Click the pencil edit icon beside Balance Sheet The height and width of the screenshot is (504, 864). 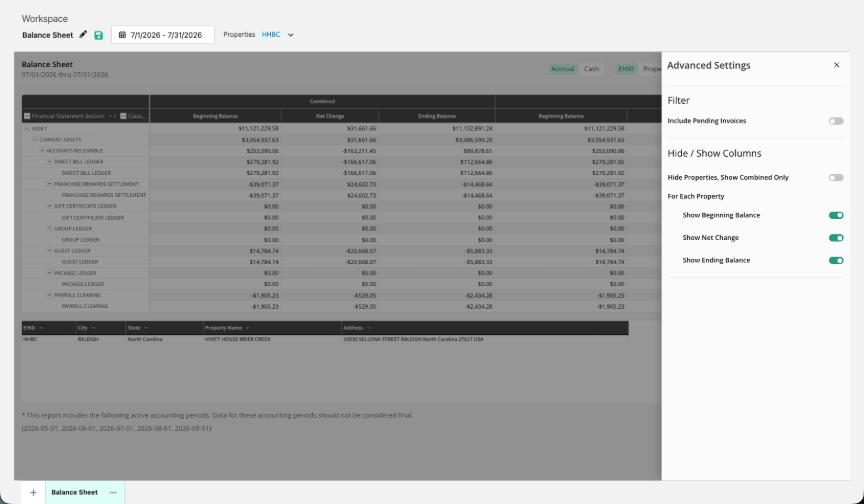pyautogui.click(x=83, y=35)
